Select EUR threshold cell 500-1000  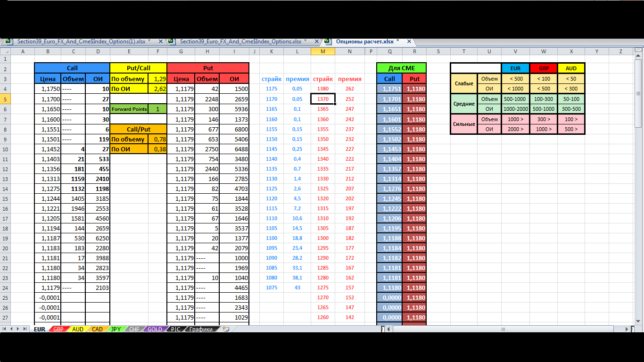pos(515,99)
